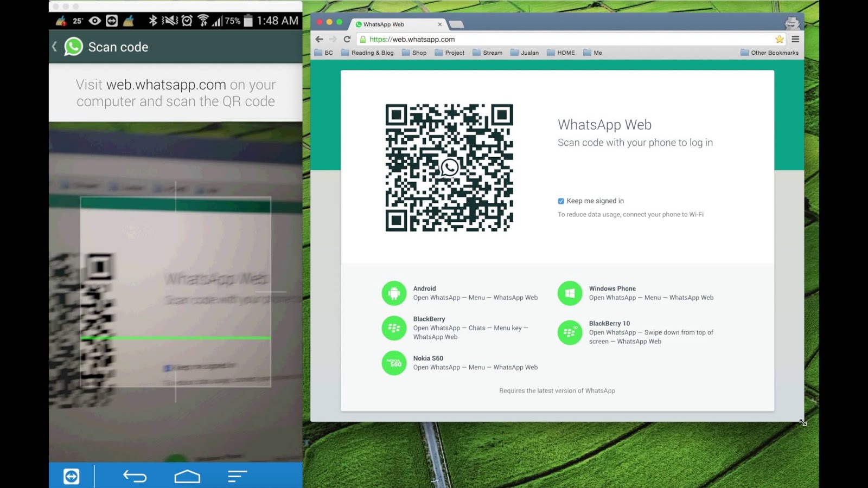Tap the battery icon in phone status bar
The height and width of the screenshot is (488, 868).
click(248, 21)
